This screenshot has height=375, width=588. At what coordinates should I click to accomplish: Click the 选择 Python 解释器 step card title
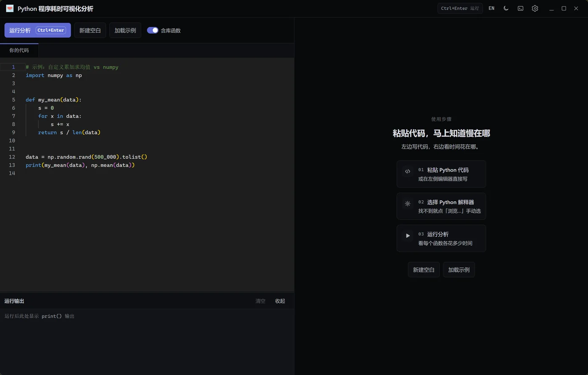tap(450, 202)
